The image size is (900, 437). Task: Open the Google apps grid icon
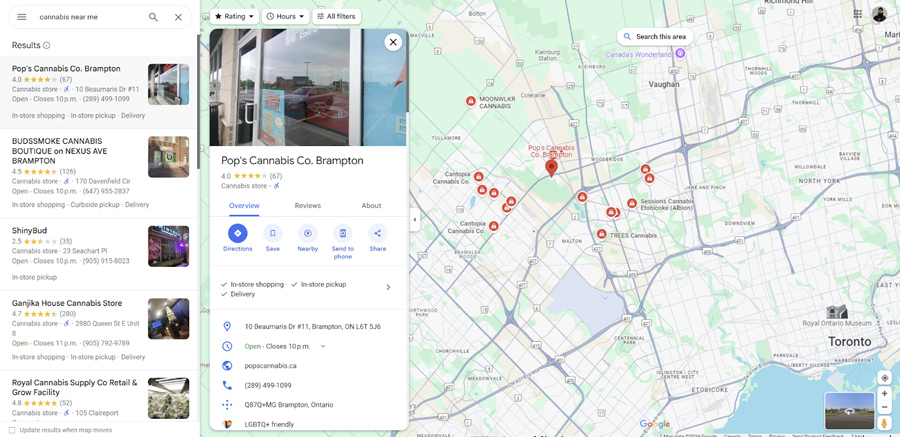pos(858,14)
